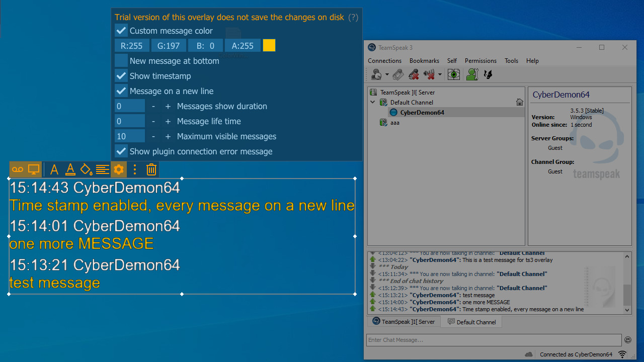The height and width of the screenshot is (362, 644).
Task: Select the paint bucket fill color tool
Action: tap(87, 170)
